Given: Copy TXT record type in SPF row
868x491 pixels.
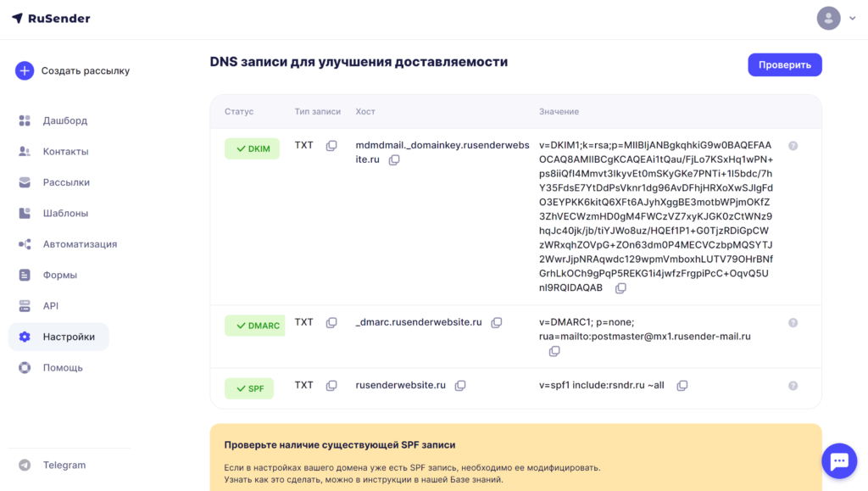Looking at the screenshot, I should (x=331, y=386).
